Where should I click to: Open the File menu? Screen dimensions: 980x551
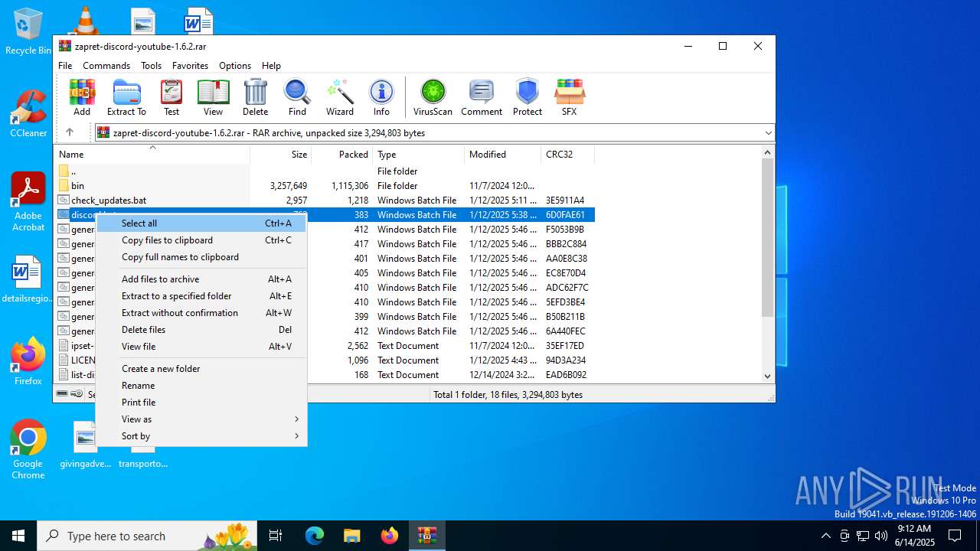coord(65,66)
